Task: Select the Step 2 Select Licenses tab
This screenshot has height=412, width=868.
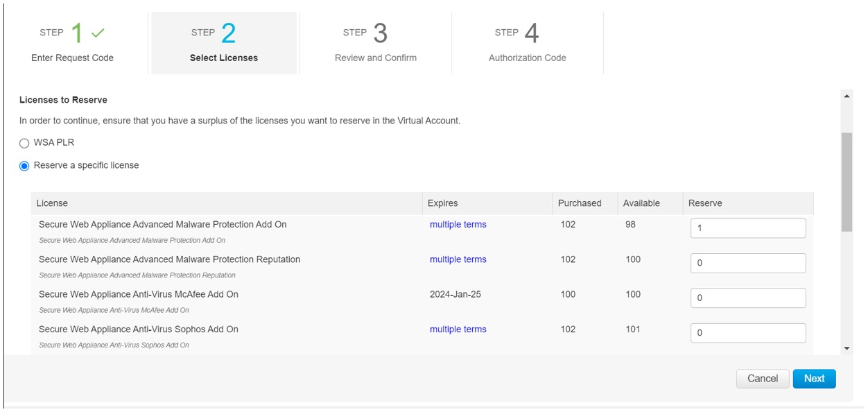Action: 223,42
